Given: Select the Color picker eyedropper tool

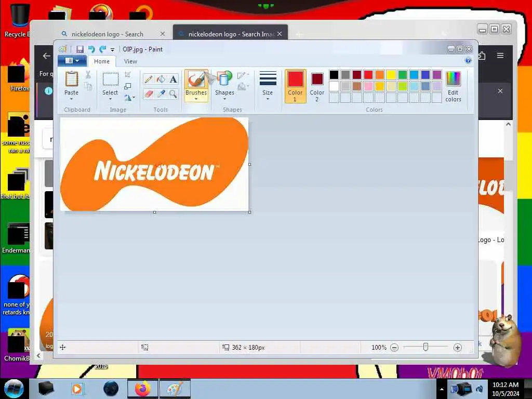Looking at the screenshot, I should 161,94.
